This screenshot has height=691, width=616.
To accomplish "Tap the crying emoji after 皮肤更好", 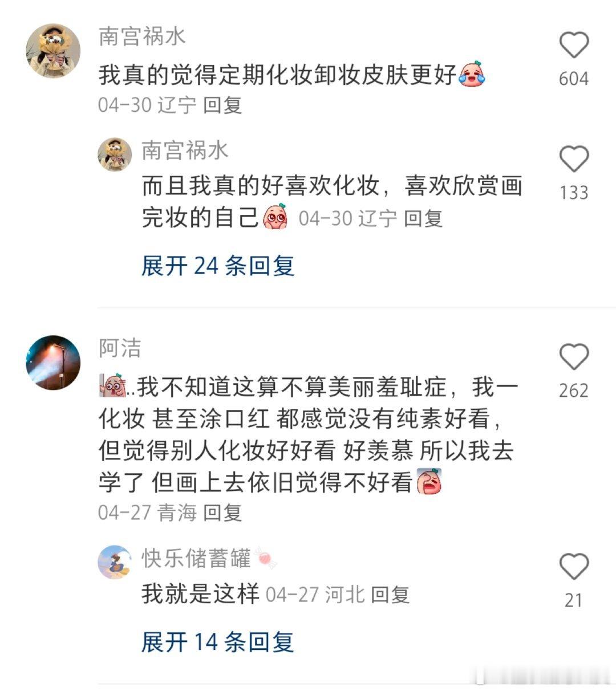I will pos(472,74).
